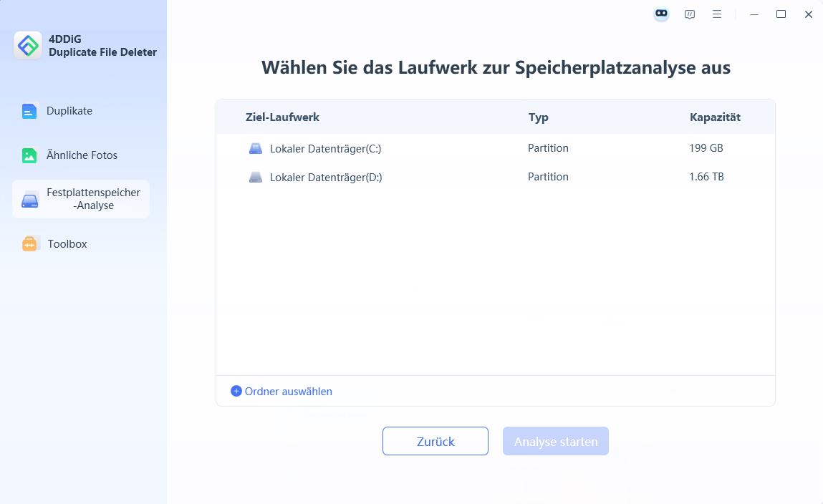Switch to the Toolbox section
Screen dimensions: 823x504
click(68, 243)
